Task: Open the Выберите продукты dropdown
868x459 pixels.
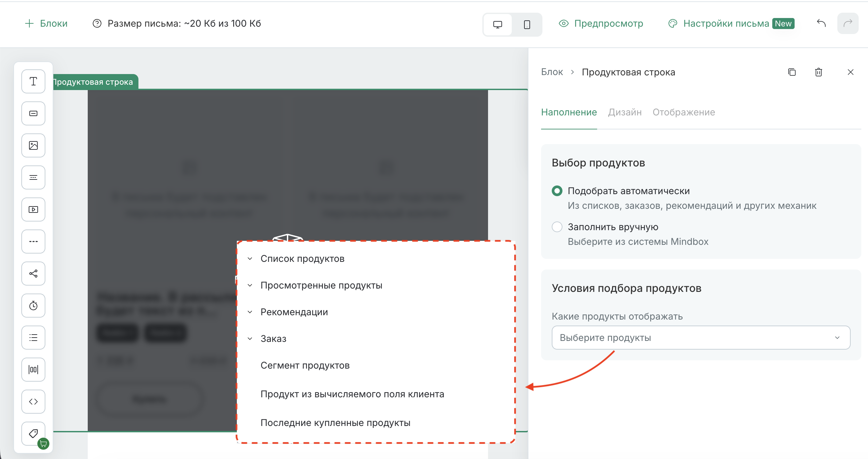Action: (701, 337)
